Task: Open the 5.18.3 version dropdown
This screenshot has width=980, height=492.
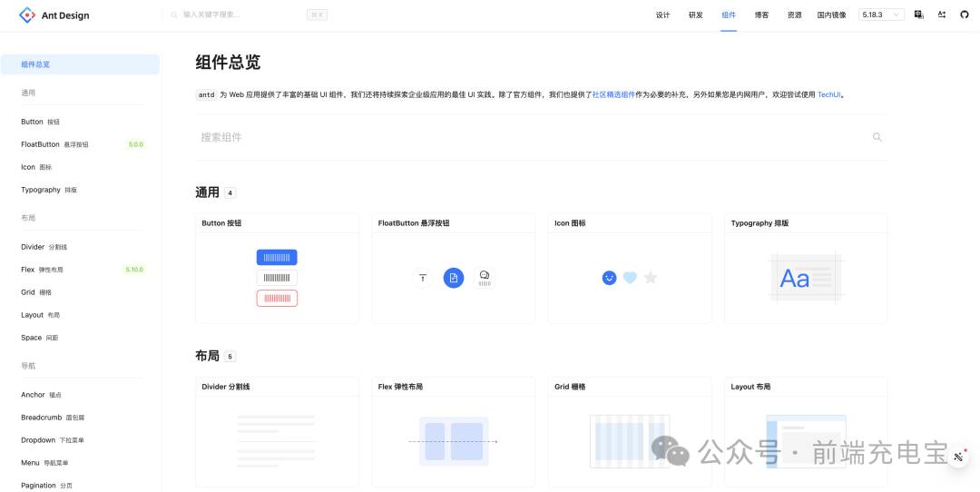Action: pyautogui.click(x=881, y=15)
